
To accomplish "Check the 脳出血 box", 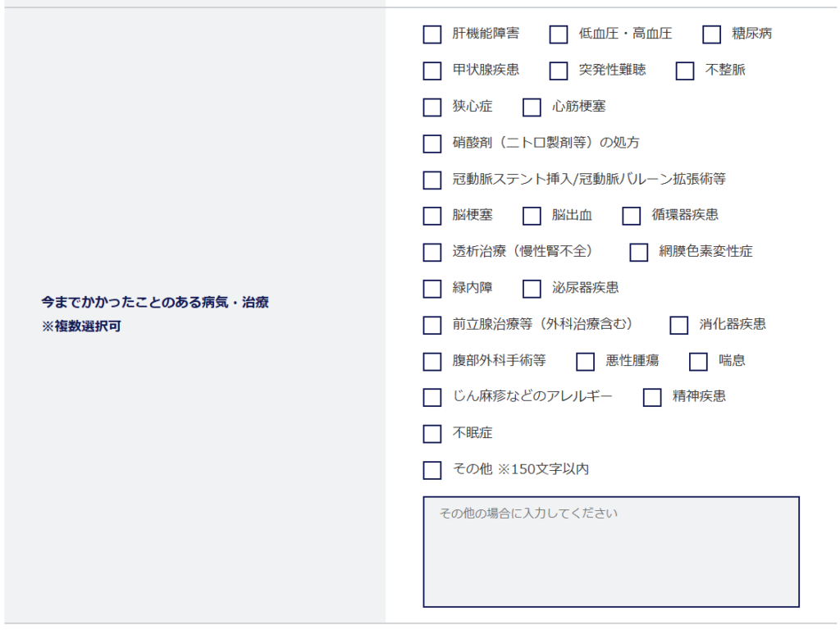I will point(532,216).
